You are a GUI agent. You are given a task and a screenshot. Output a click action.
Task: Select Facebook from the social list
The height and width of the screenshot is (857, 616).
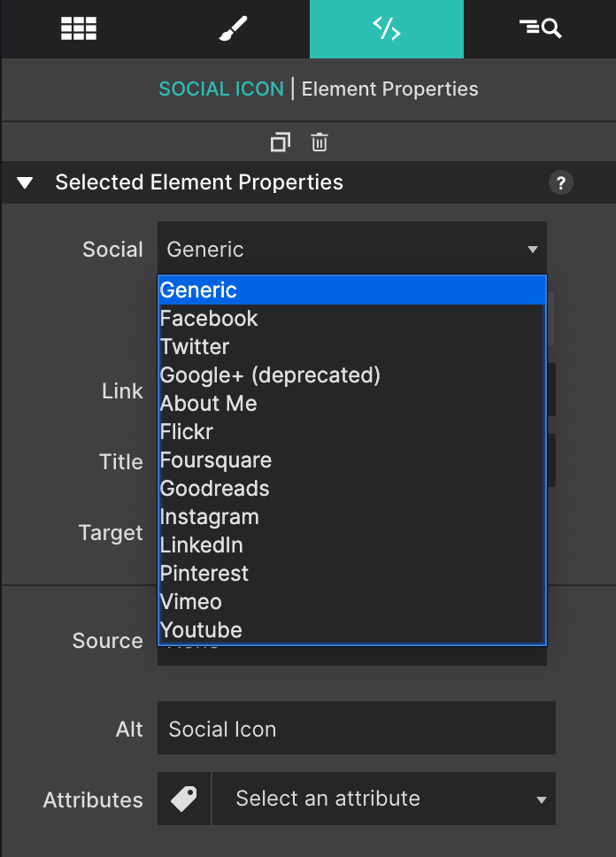[x=209, y=318]
